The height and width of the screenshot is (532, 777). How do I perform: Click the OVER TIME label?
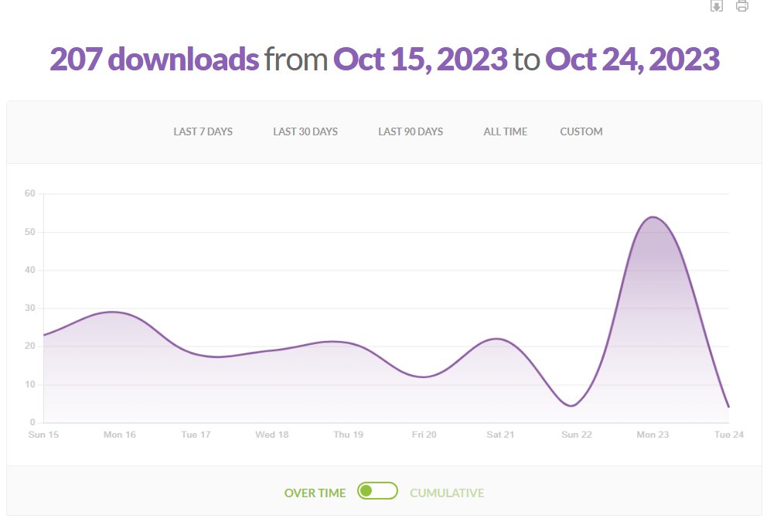(x=315, y=493)
